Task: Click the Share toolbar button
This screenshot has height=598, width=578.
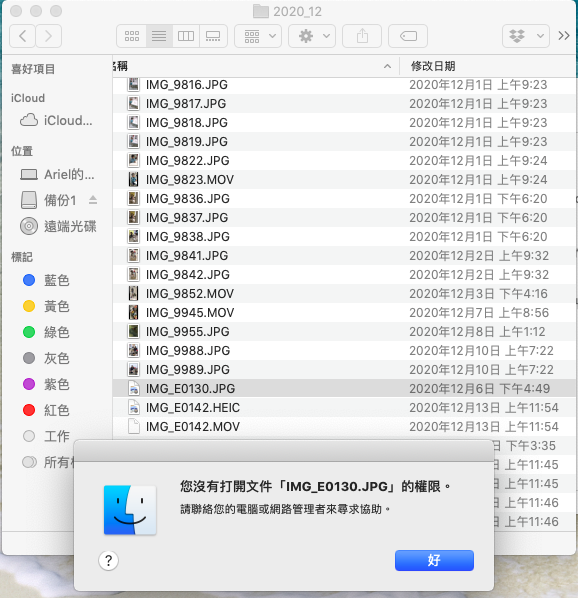Action: tap(362, 36)
